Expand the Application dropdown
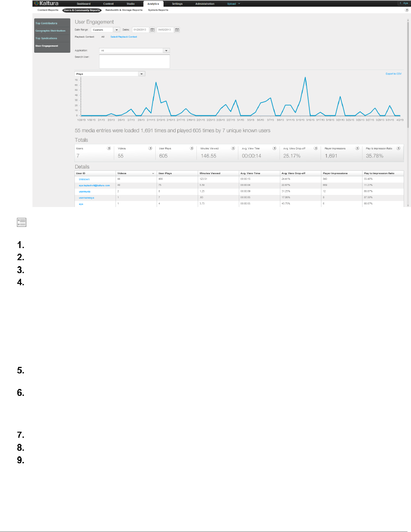411x532 pixels. click(135, 50)
